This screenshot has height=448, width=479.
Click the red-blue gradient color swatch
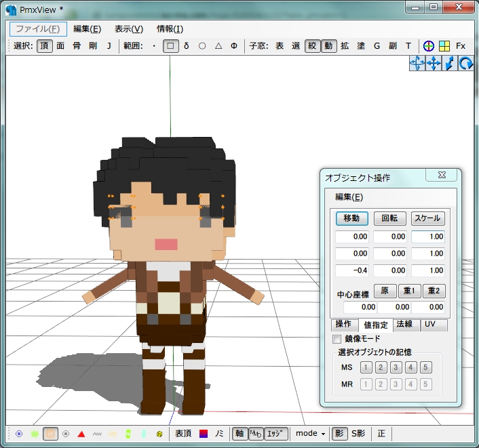point(204,434)
